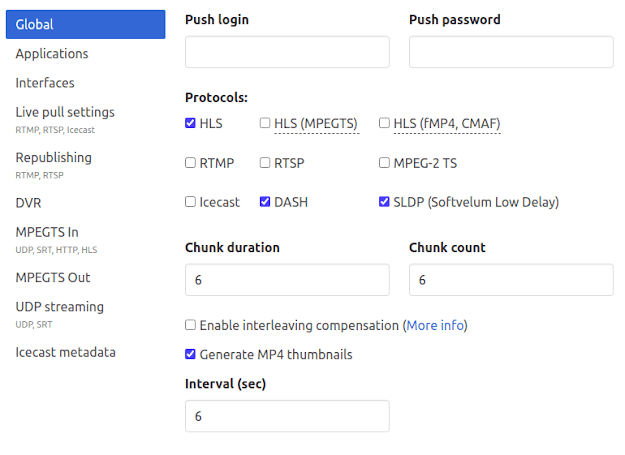
Task: Go to Live pull settings
Action: (65, 113)
